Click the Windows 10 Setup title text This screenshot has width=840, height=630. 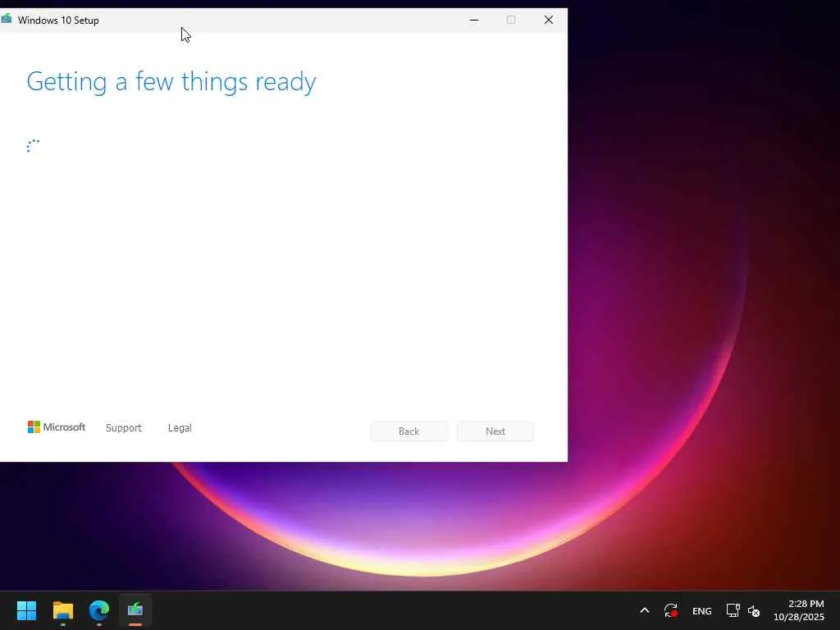[58, 21]
